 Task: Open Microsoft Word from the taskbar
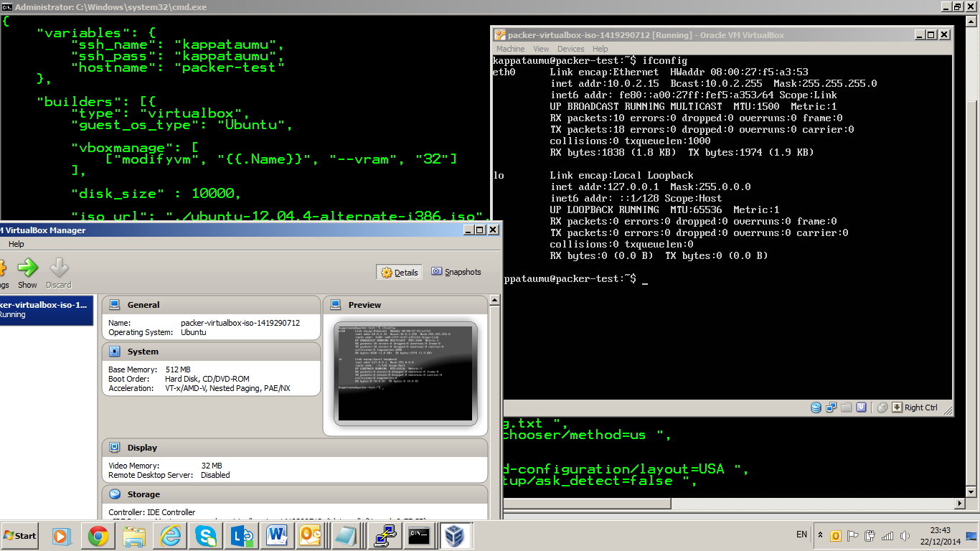(x=276, y=536)
